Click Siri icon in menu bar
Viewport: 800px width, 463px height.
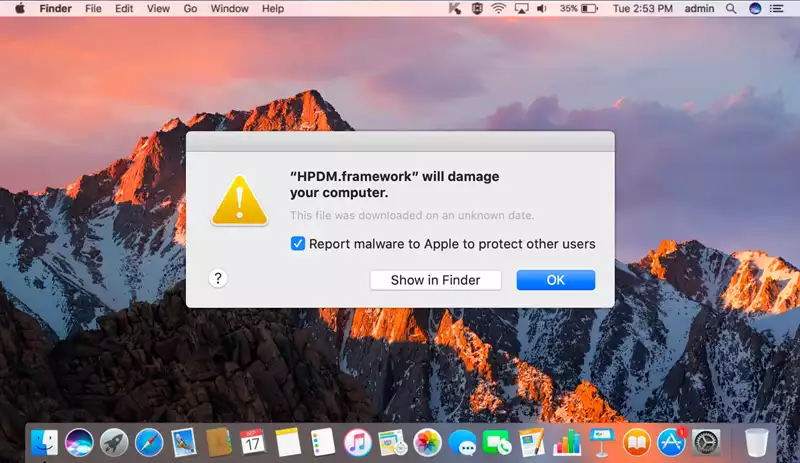(x=755, y=8)
